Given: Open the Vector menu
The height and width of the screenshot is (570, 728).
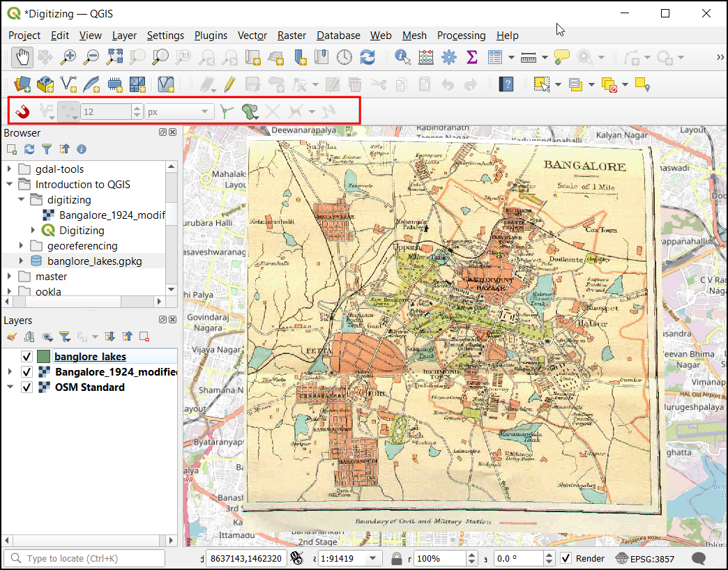Looking at the screenshot, I should pos(252,36).
